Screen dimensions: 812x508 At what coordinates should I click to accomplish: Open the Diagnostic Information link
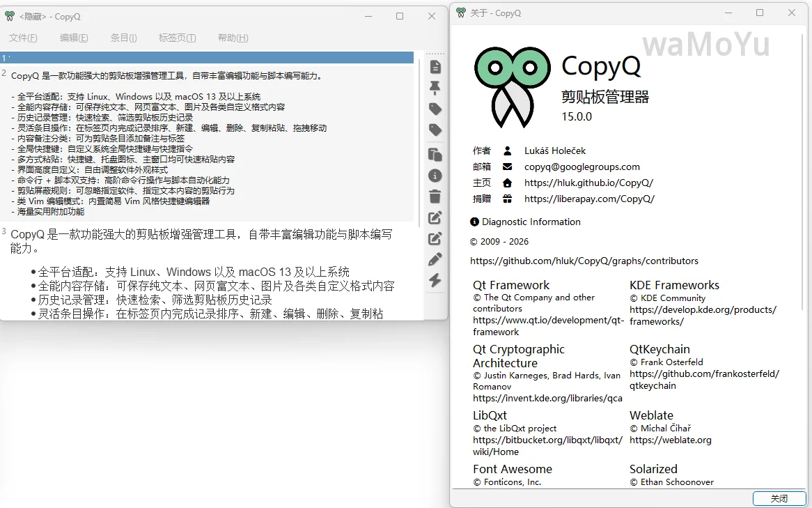(x=531, y=222)
